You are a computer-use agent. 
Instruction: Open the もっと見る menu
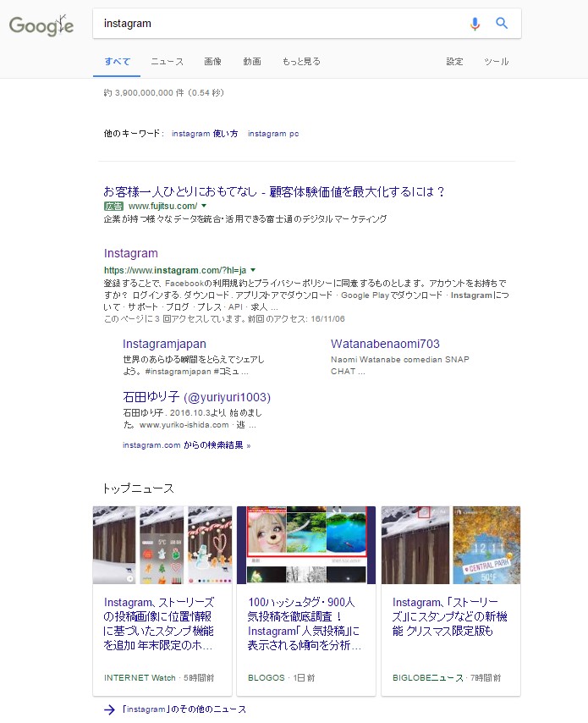point(301,61)
